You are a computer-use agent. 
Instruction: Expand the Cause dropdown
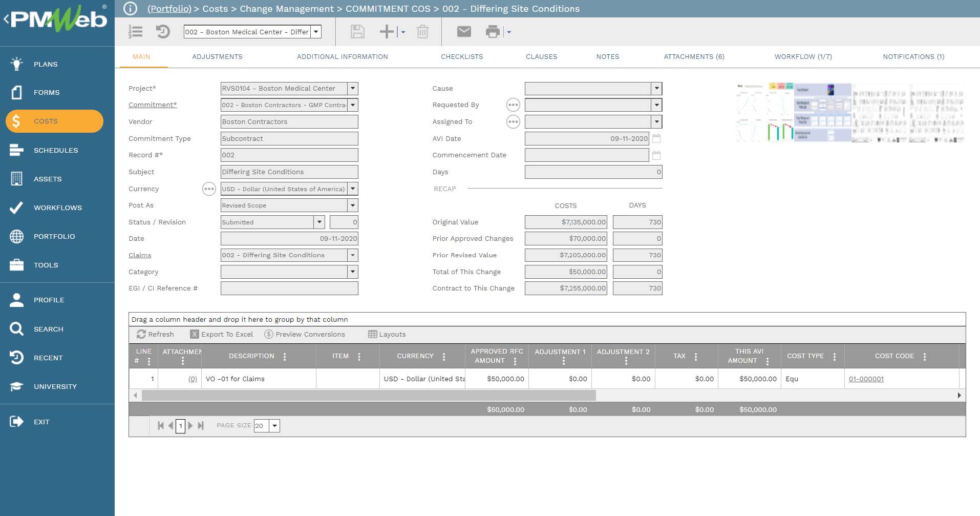(x=656, y=88)
